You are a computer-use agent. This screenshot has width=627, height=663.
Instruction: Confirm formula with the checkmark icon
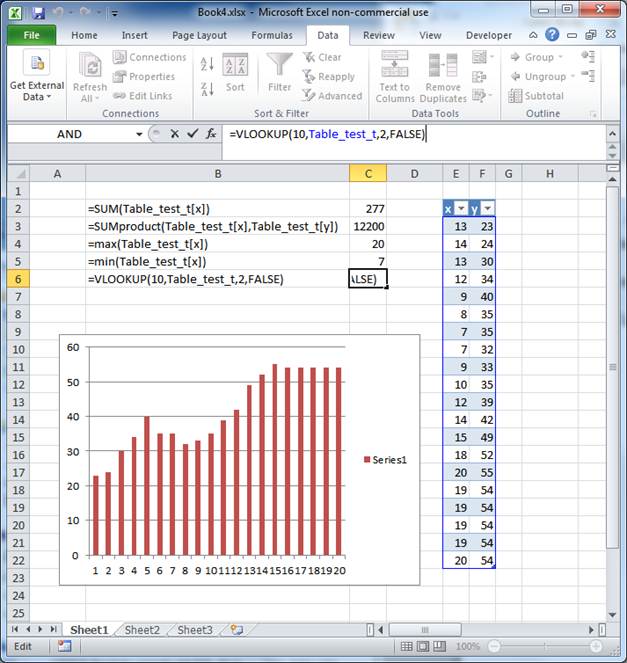(193, 134)
